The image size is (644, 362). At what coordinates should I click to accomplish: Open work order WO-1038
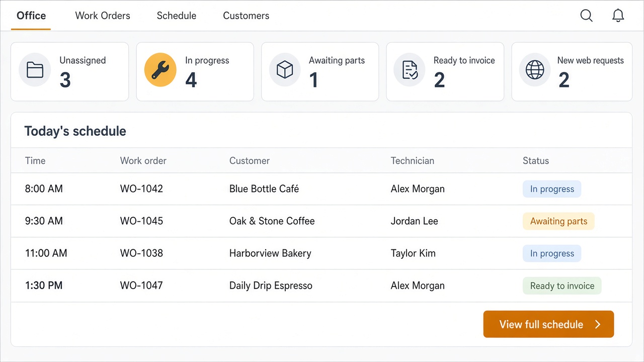(141, 253)
